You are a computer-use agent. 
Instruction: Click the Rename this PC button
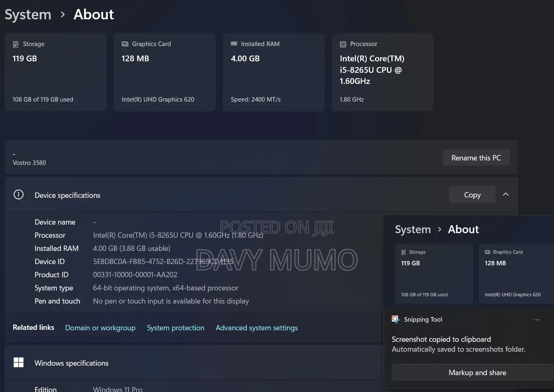476,158
